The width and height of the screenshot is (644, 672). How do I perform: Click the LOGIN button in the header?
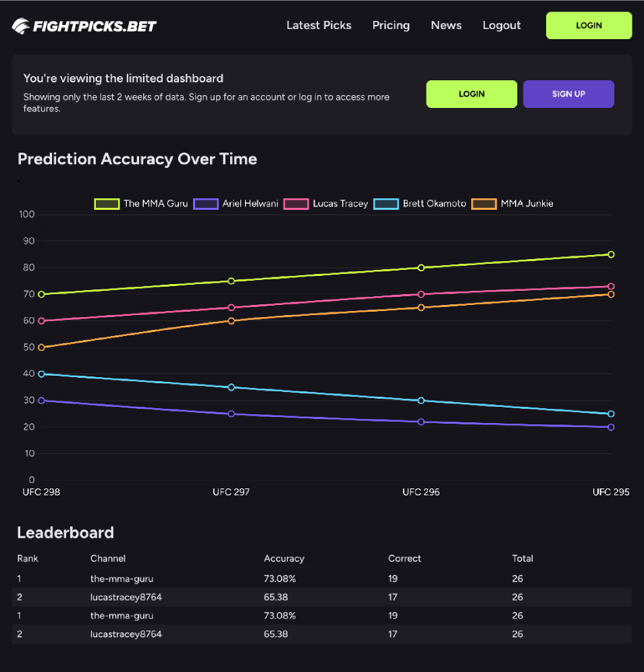pyautogui.click(x=589, y=25)
